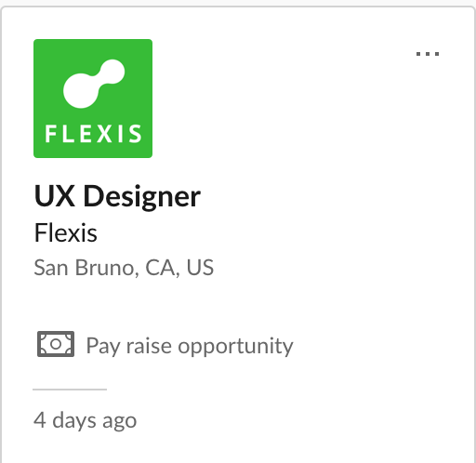
Task: Click the word Designer in the title
Action: [142, 197]
